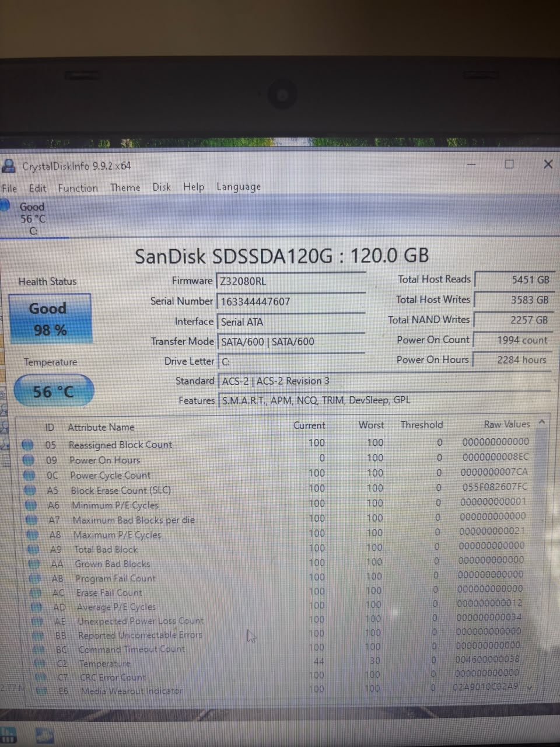Click status icon for Reassigned Block Count
560x747 pixels.
[x=27, y=445]
